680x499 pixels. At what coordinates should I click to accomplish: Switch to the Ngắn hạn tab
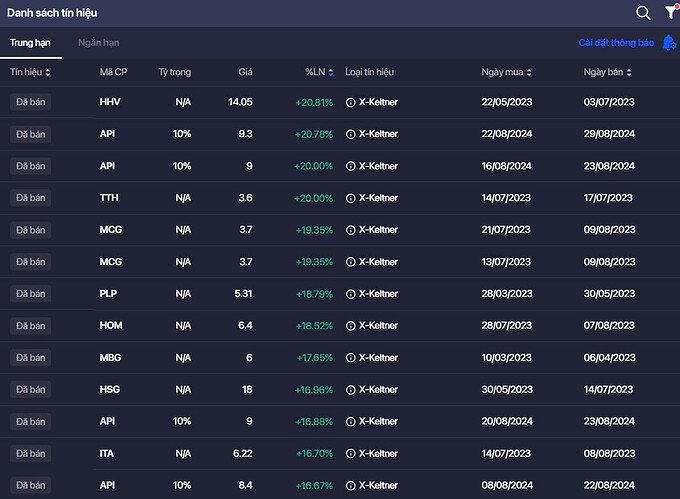coord(98,43)
